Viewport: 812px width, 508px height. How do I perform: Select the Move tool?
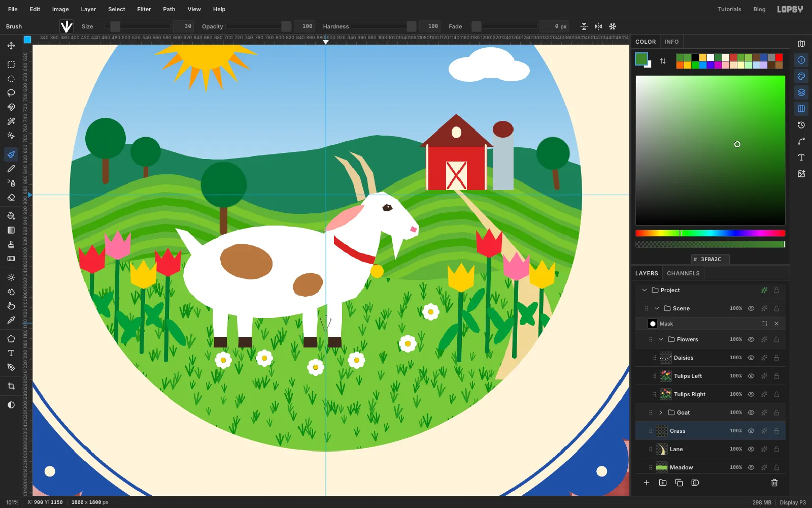[11, 46]
